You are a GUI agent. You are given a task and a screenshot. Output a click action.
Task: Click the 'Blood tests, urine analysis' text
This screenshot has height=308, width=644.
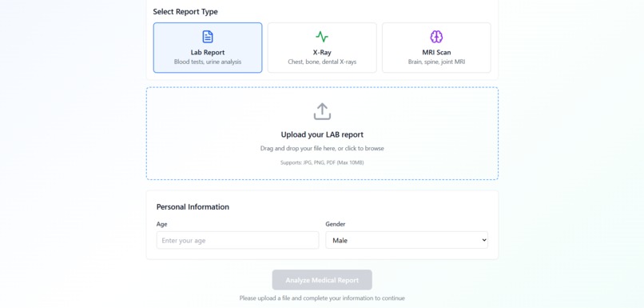tap(208, 62)
